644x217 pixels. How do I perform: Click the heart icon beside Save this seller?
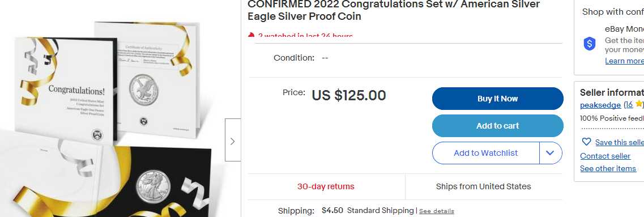(x=586, y=142)
